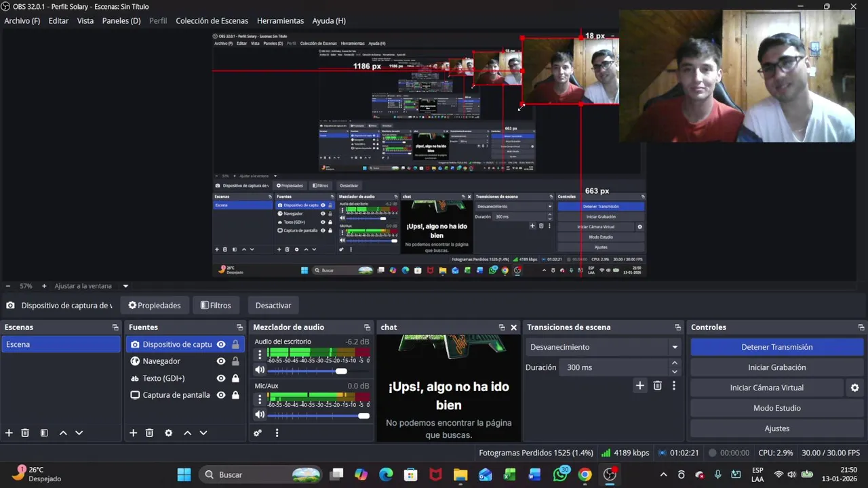868x488 pixels.
Task: Delete the selected scene with the trash icon
Action: pos(25,432)
